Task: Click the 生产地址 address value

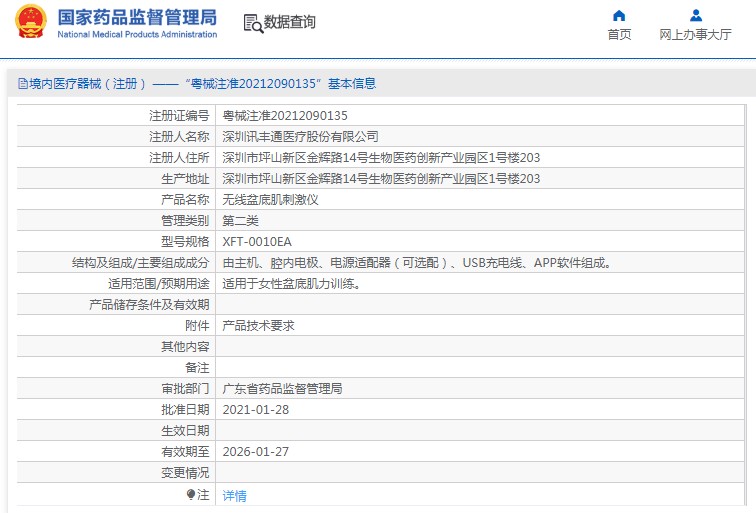Action: (381, 179)
